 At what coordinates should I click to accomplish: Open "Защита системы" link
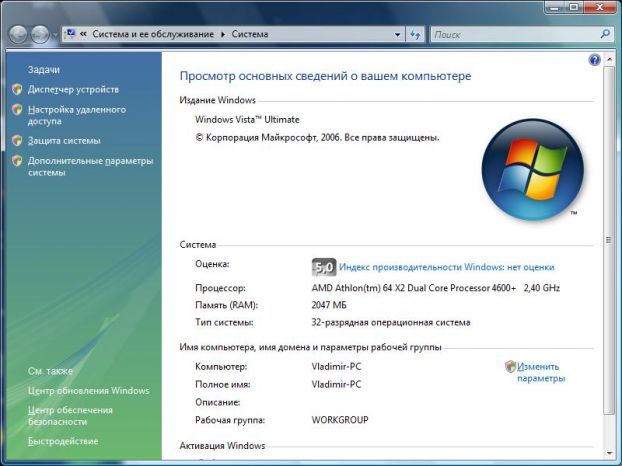coord(64,141)
